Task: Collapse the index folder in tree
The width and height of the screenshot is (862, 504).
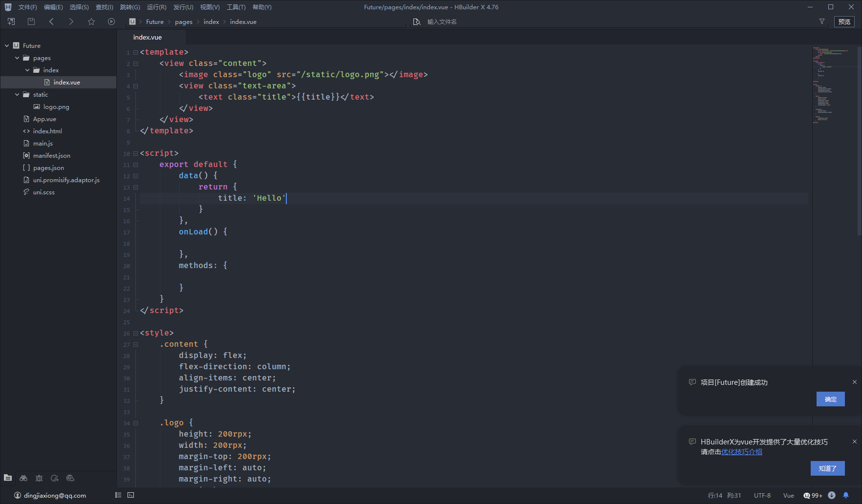Action: (27, 70)
